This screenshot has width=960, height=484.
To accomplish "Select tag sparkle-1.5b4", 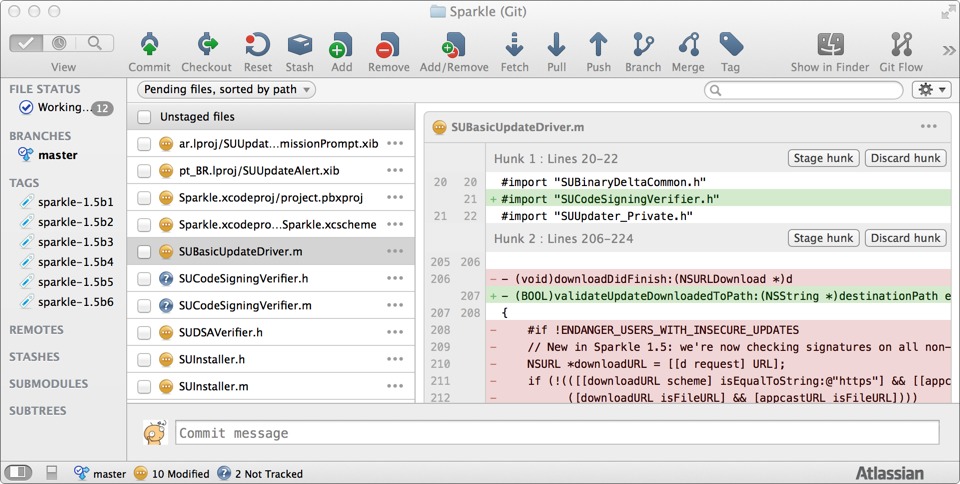I will click(67, 262).
